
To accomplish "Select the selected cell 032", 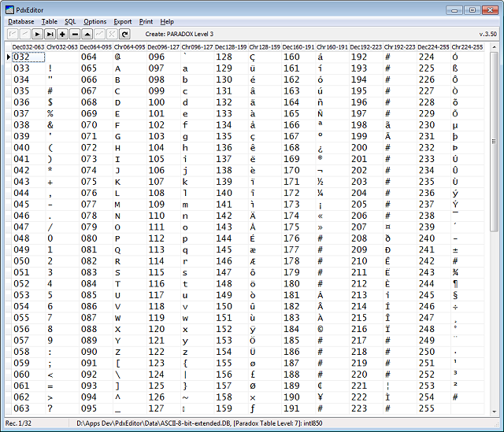I will [x=28, y=57].
